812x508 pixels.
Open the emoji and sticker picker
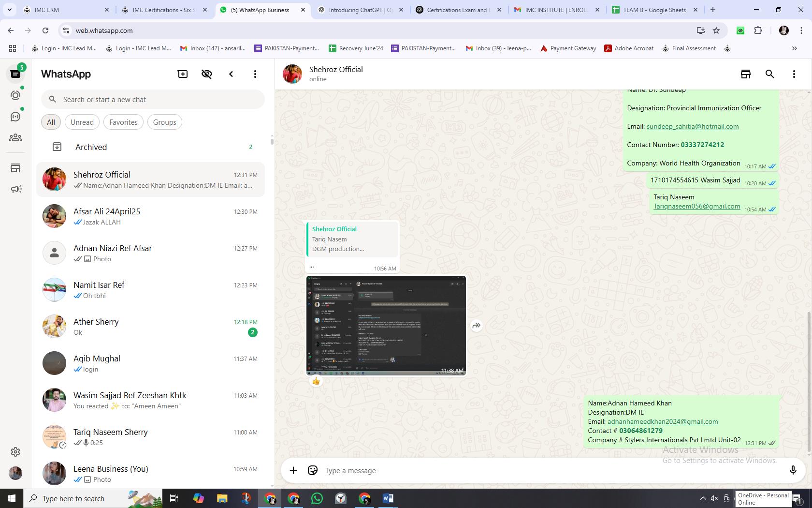click(x=313, y=470)
